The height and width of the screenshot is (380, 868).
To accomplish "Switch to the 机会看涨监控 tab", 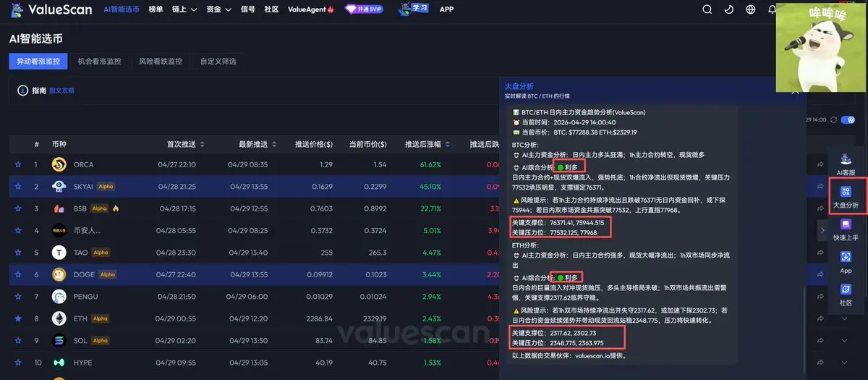I will (x=99, y=62).
